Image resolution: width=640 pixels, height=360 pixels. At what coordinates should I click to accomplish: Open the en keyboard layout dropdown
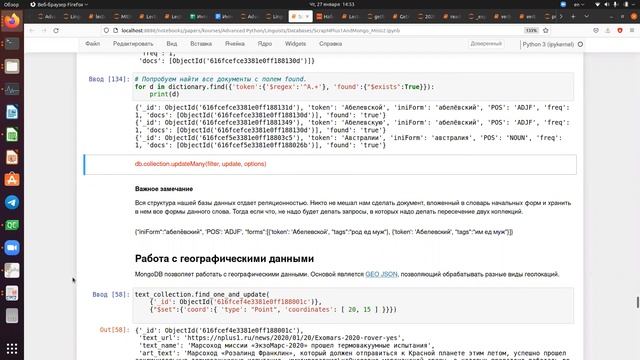[x=579, y=4]
